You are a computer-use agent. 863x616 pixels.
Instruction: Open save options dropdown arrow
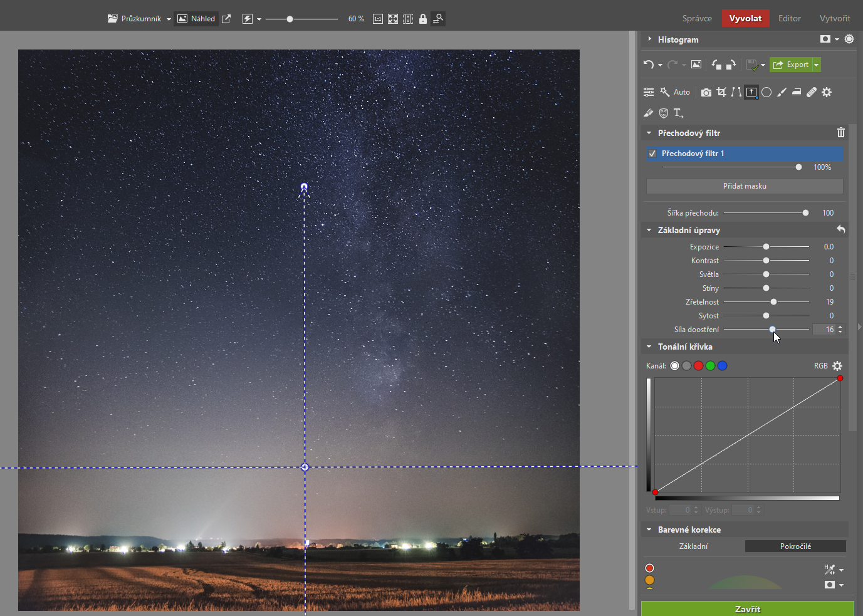pyautogui.click(x=763, y=65)
